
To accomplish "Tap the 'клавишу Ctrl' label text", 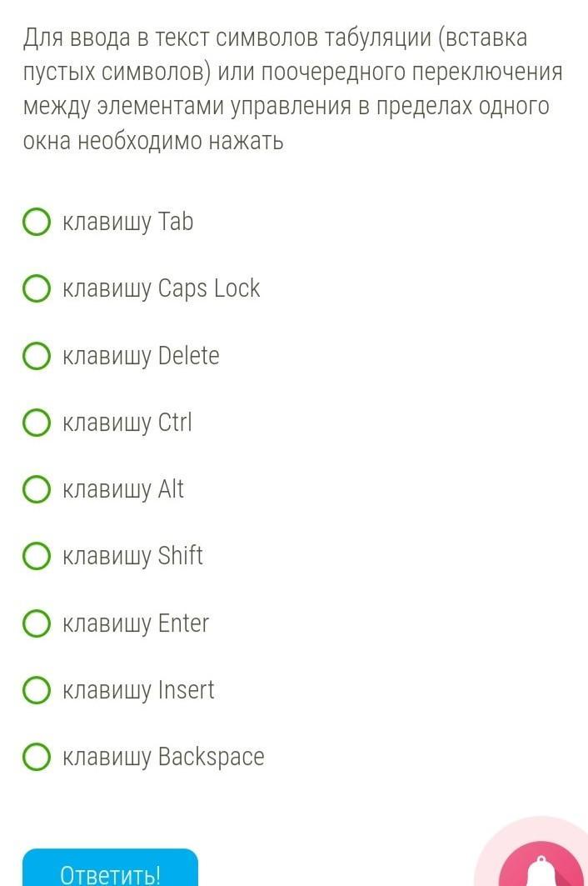I will pos(127,423).
